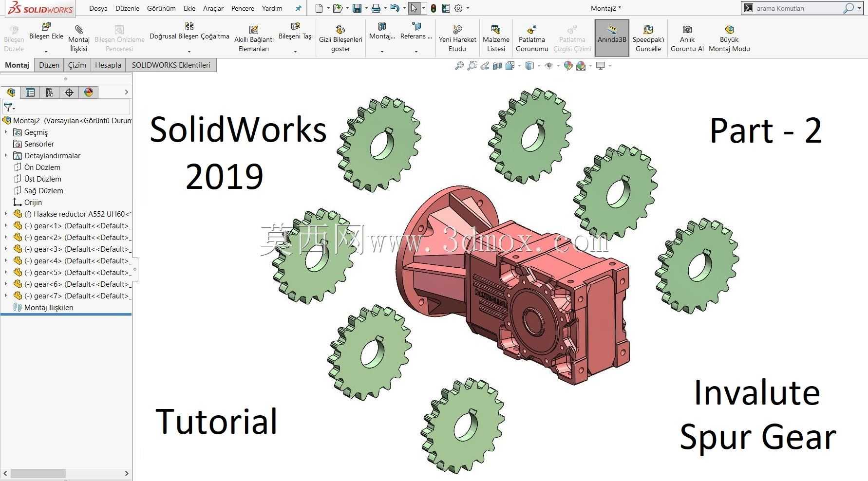Screen dimensions: 868x481
Task: Open the Düzenle menu
Action: click(127, 8)
